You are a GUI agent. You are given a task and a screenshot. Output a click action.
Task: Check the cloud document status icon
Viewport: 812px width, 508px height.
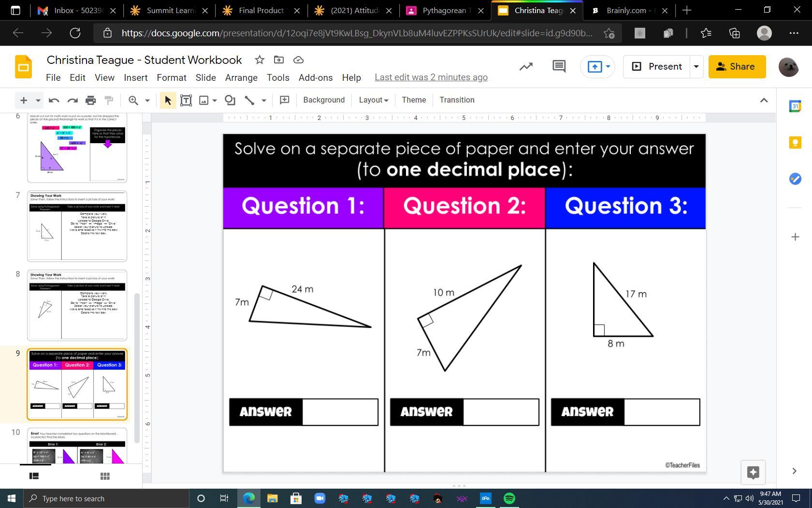298,60
